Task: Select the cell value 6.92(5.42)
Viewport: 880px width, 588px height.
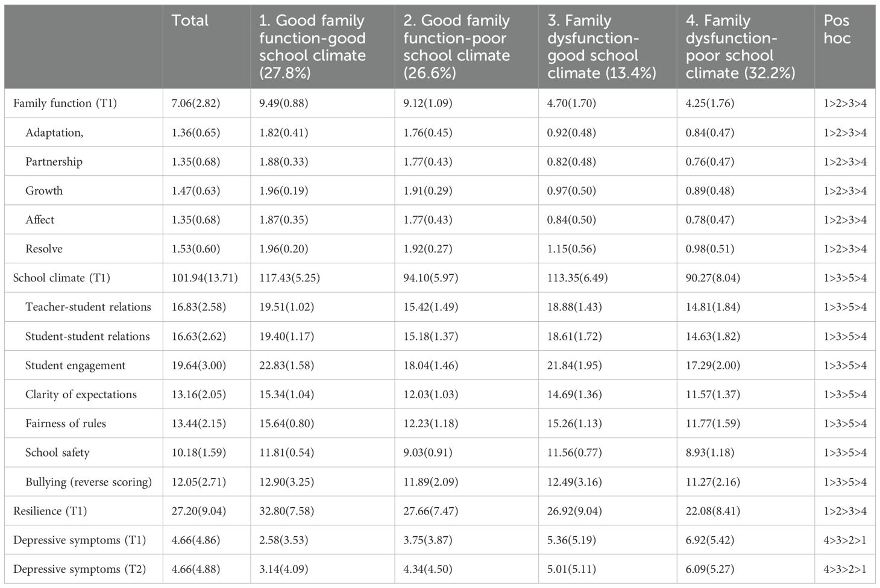Action: [710, 540]
